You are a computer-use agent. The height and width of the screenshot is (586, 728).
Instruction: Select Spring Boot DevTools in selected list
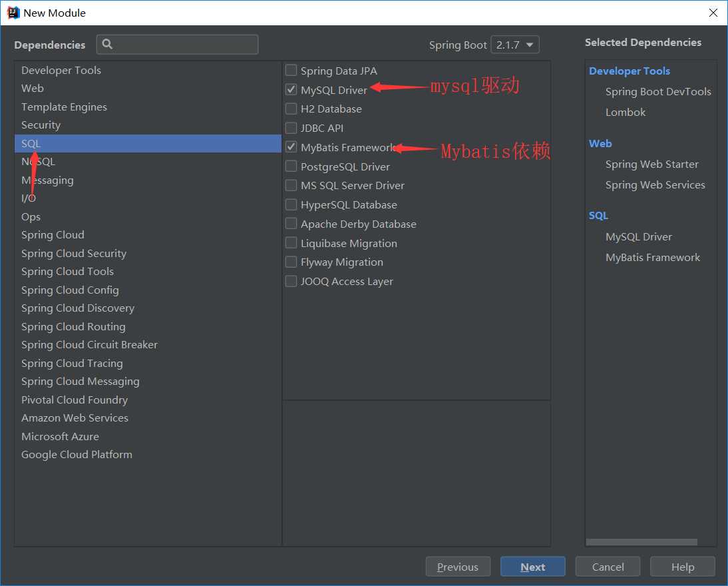tap(658, 91)
